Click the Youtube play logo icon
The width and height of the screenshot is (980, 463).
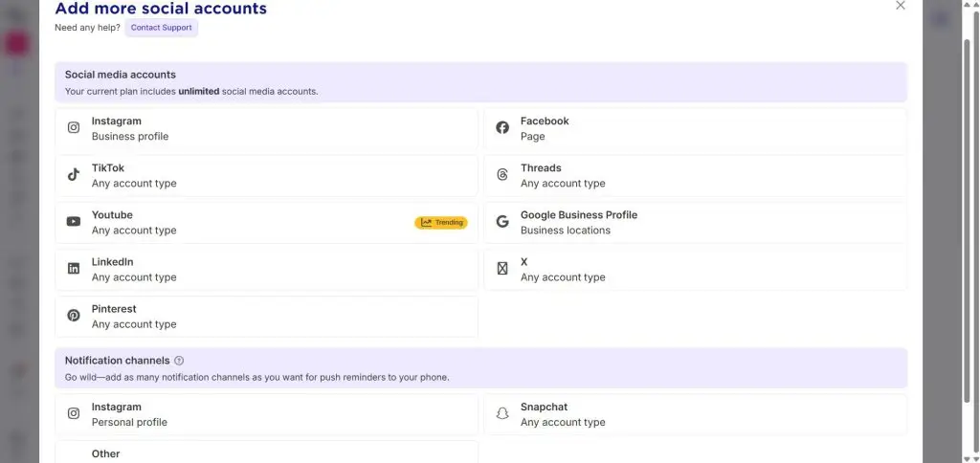click(x=74, y=221)
